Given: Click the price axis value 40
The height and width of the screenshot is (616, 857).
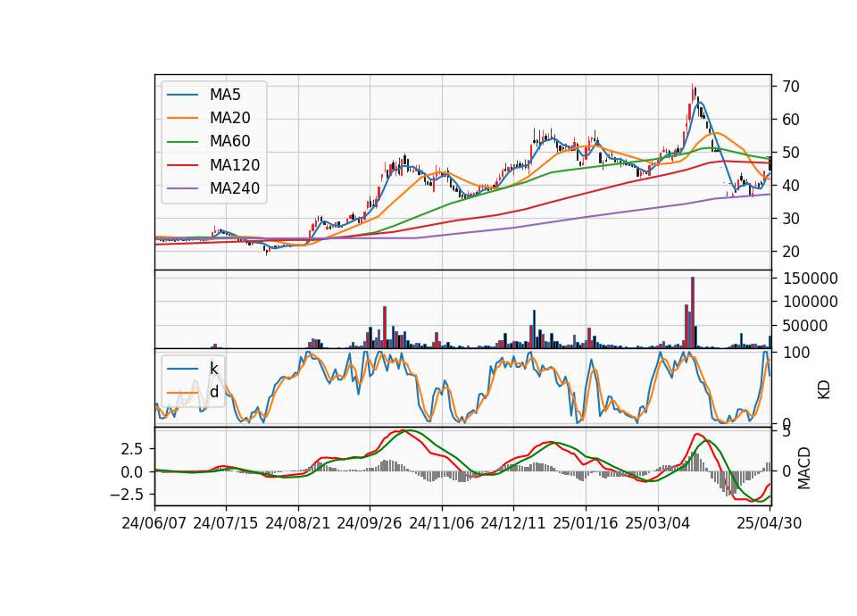Looking at the screenshot, I should [791, 186].
